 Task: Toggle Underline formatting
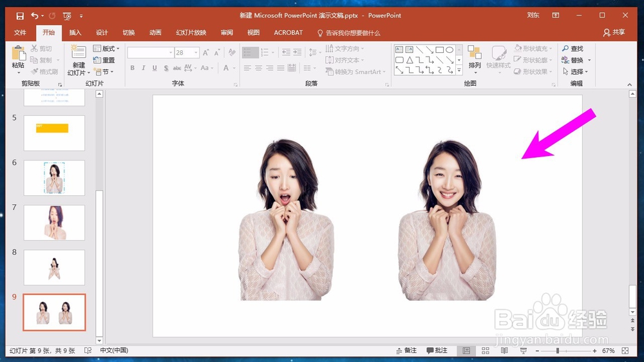click(155, 68)
